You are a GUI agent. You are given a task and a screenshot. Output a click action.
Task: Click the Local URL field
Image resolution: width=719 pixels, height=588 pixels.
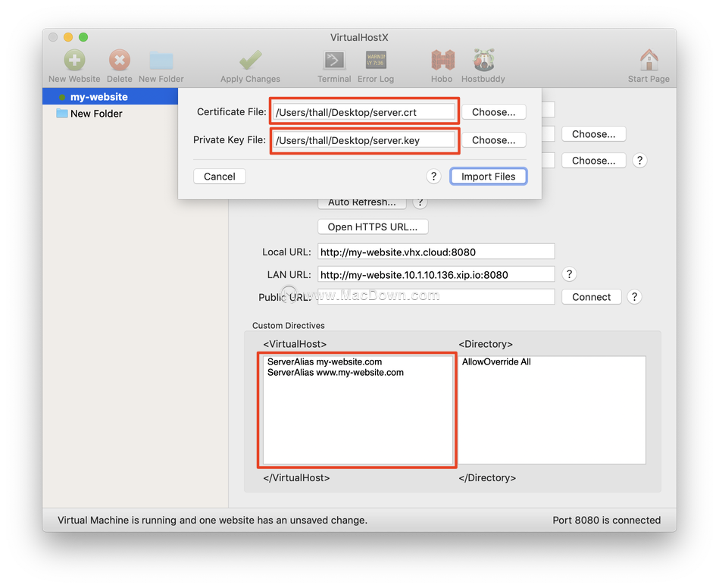436,252
